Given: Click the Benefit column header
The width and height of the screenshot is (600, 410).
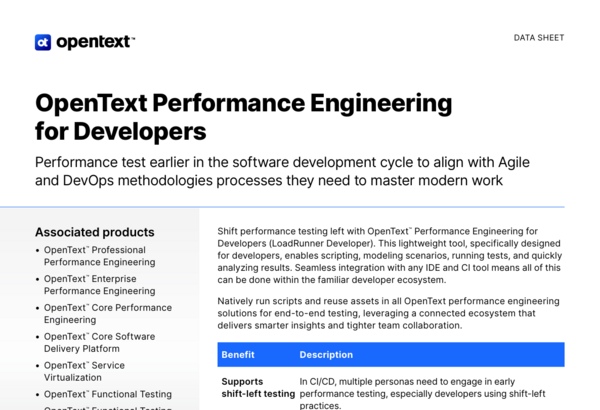Looking at the screenshot, I should (x=238, y=354).
